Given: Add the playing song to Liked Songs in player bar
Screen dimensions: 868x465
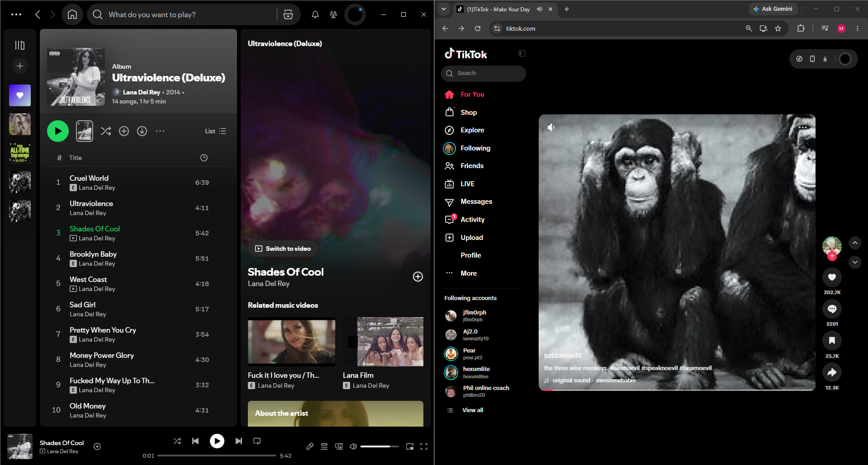Looking at the screenshot, I should point(97,446).
